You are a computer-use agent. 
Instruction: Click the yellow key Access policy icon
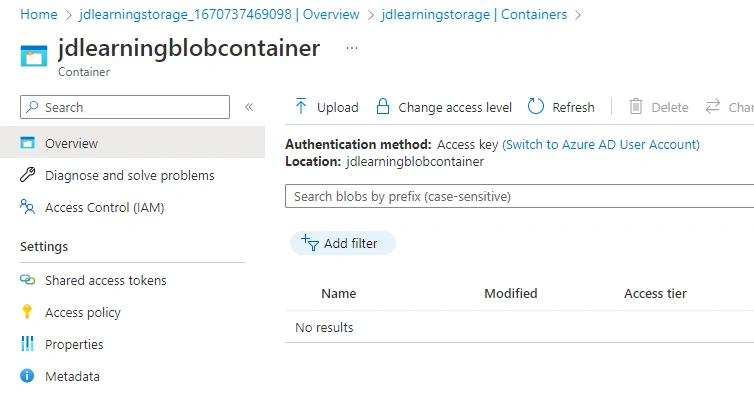point(27,312)
